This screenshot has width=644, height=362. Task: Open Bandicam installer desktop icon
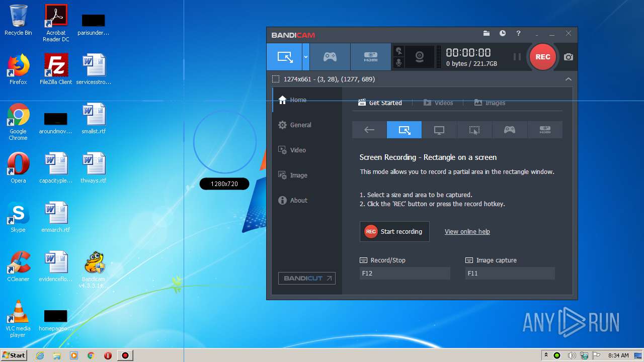(94, 269)
